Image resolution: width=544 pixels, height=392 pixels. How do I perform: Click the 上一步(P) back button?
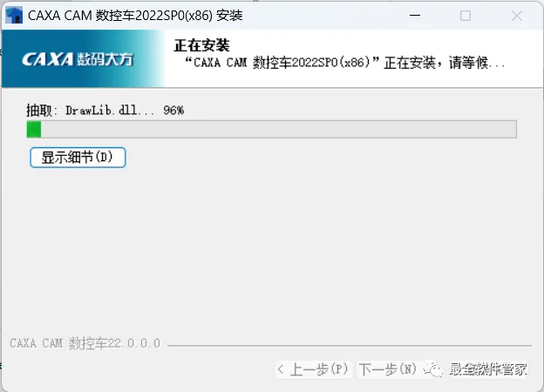314,369
